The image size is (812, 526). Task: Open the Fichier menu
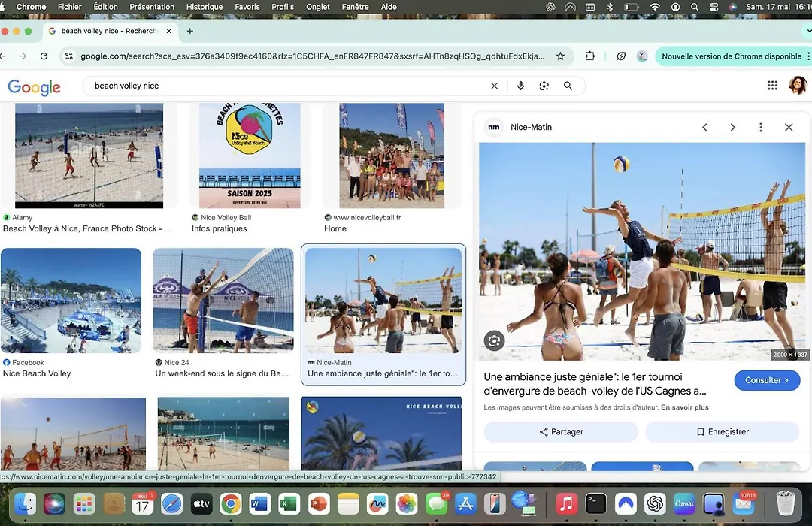point(69,7)
